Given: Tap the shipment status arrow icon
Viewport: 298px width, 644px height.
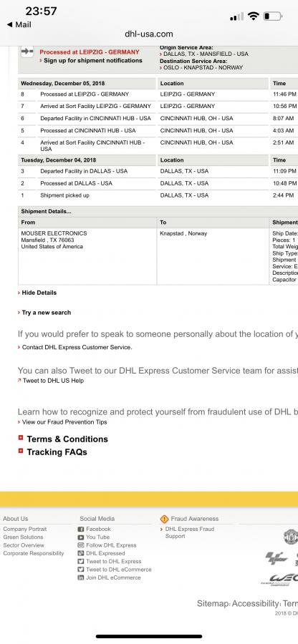Looking at the screenshot, I should pyautogui.click(x=27, y=52).
